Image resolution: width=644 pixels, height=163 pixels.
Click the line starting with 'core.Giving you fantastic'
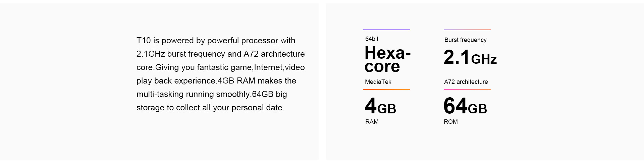tap(221, 68)
